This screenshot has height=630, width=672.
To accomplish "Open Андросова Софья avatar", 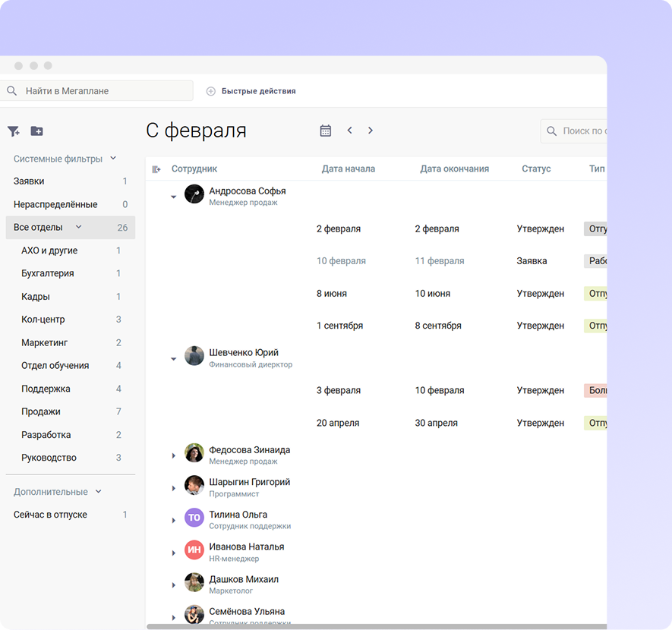I will coord(194,194).
